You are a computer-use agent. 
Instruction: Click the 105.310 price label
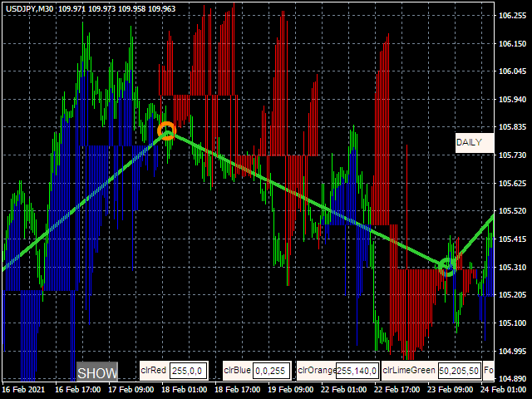(x=512, y=268)
